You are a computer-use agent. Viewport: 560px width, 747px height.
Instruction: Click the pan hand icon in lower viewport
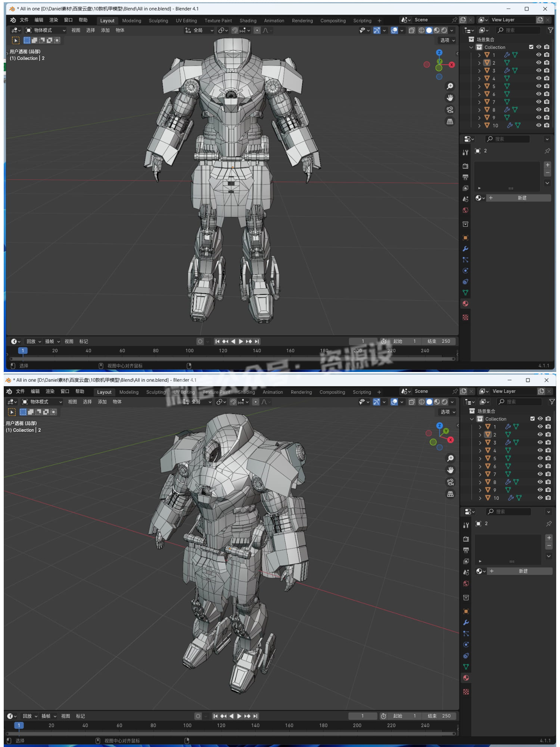click(450, 470)
